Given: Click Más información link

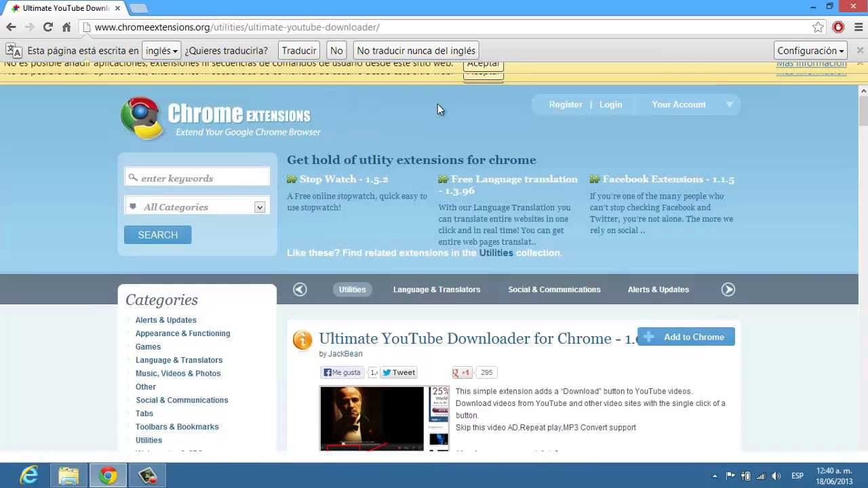Looking at the screenshot, I should 812,65.
